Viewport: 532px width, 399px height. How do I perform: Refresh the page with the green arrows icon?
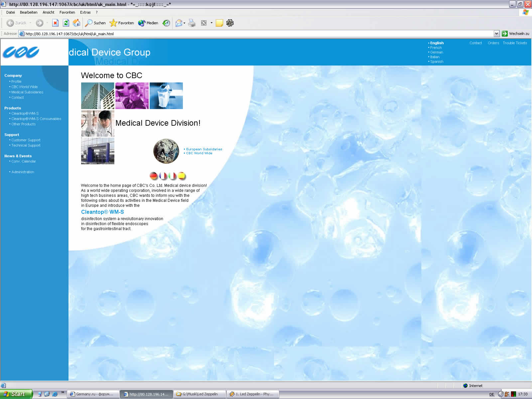[x=66, y=23]
